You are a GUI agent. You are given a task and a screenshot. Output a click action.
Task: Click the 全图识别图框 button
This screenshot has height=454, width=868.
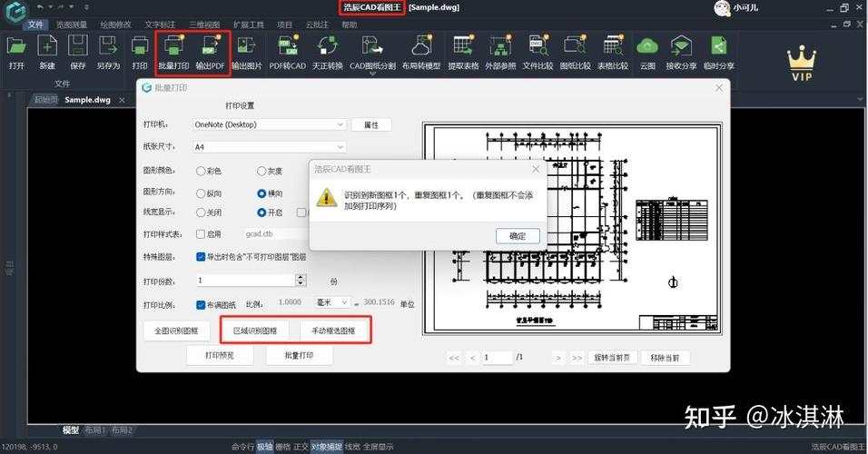pyautogui.click(x=176, y=331)
